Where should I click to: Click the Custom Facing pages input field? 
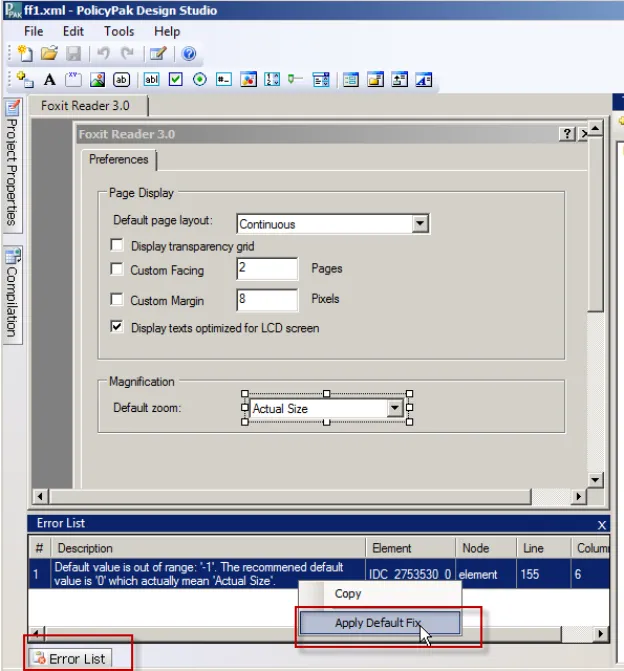coord(267,269)
